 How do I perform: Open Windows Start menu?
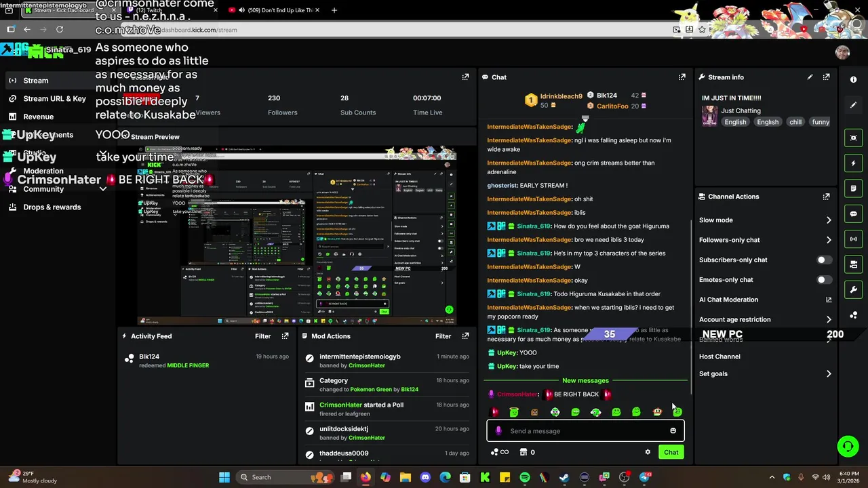[x=224, y=477]
